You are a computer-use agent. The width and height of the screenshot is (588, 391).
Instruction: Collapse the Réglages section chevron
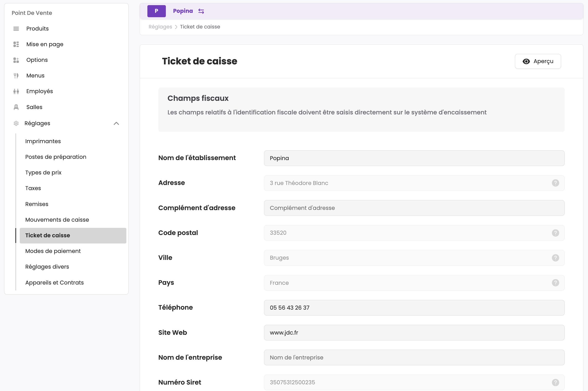[x=116, y=123]
